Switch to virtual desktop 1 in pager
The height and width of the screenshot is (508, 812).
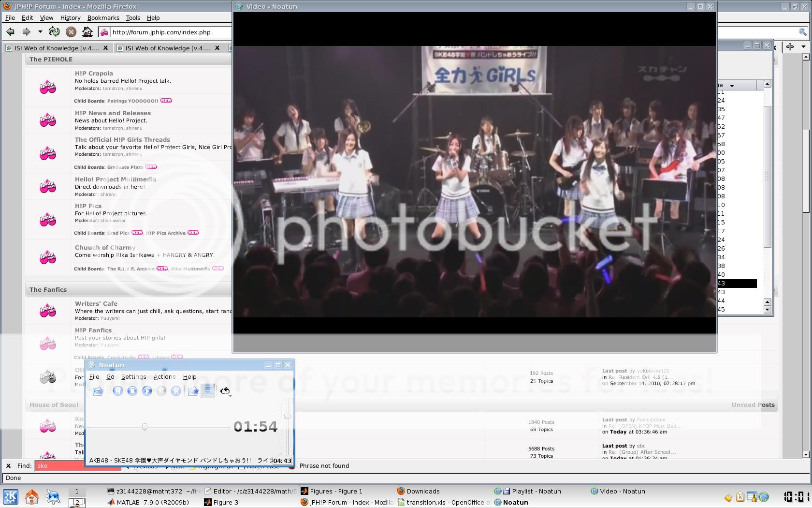coord(77,491)
